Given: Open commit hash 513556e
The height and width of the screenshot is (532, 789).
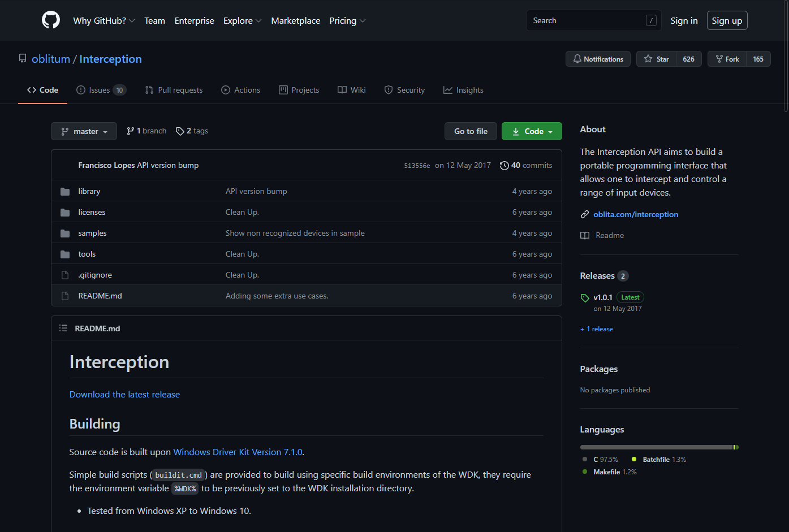Looking at the screenshot, I should pyautogui.click(x=417, y=166).
